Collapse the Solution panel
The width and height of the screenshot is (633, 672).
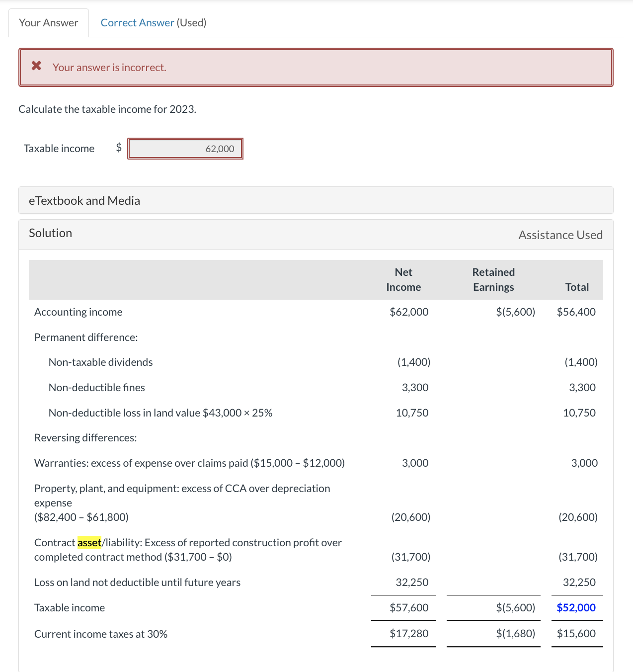[x=50, y=233]
